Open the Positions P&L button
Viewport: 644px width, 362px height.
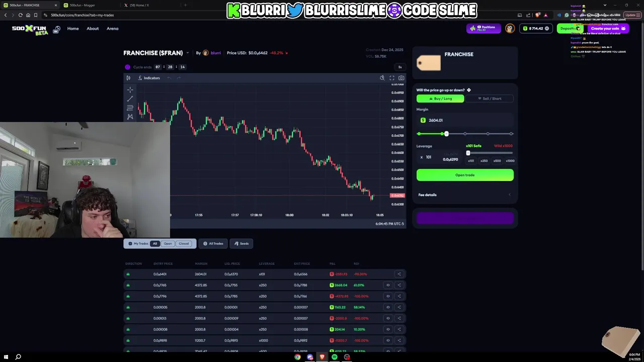[x=484, y=28]
